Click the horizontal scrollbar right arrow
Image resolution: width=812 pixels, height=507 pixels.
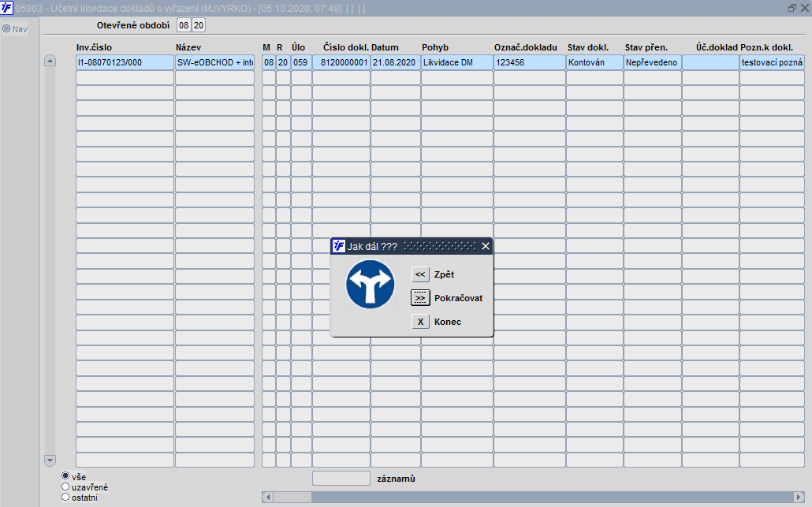pos(799,498)
